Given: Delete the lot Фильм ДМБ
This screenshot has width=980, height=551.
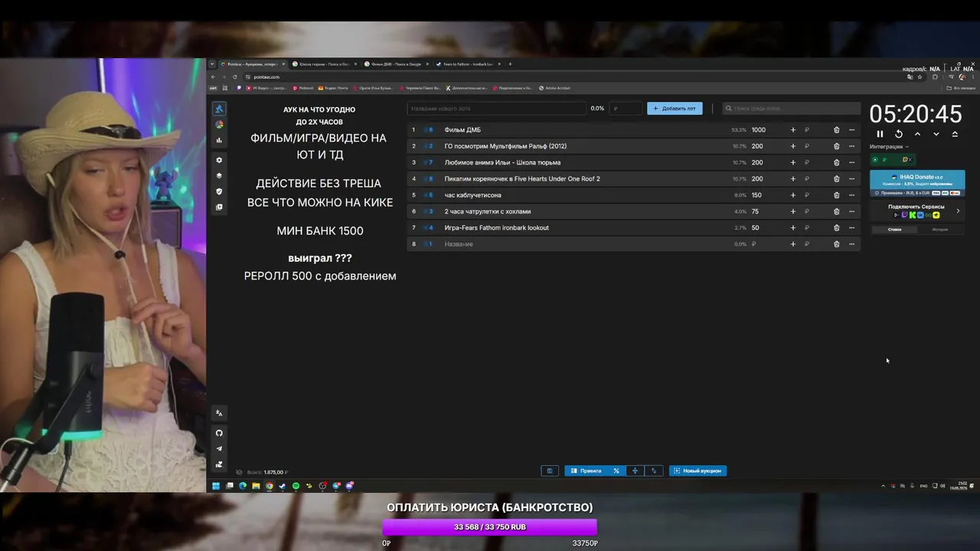Looking at the screenshot, I should pos(836,130).
